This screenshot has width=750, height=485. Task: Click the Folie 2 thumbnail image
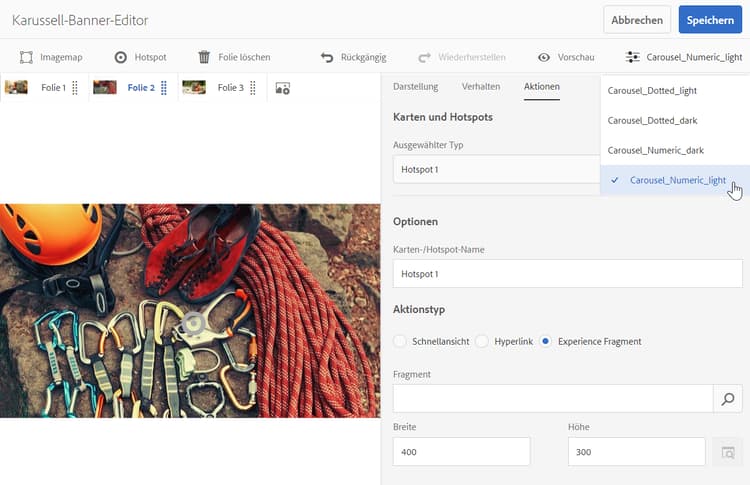click(x=105, y=87)
